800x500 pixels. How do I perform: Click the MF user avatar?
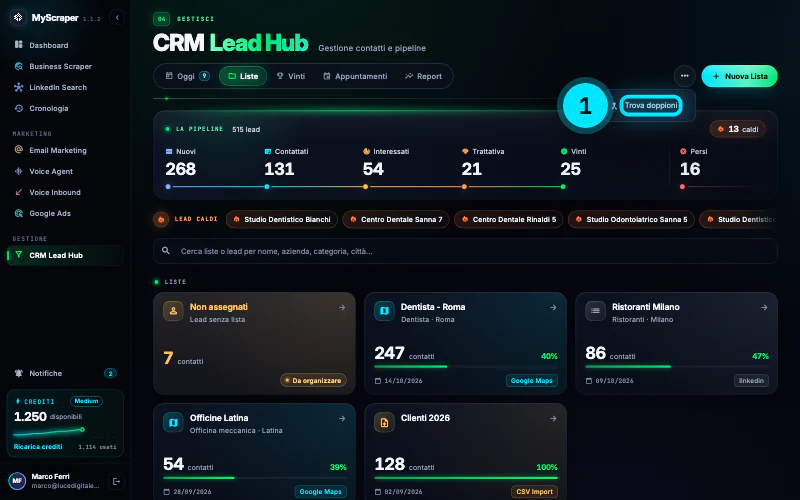tap(17, 481)
